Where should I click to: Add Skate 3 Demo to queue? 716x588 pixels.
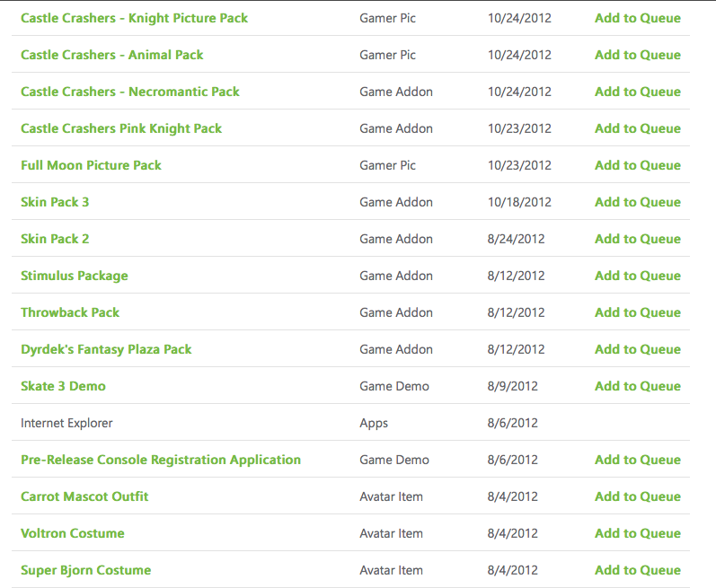click(637, 386)
